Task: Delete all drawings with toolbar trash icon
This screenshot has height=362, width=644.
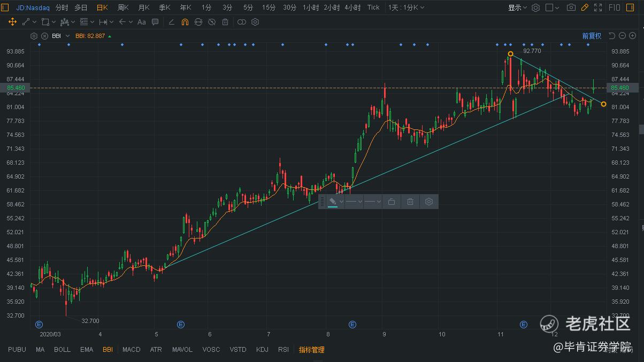Action: (225, 22)
